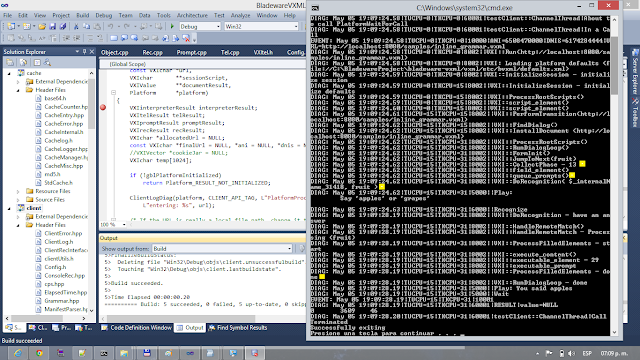The width and height of the screenshot is (640, 360).
Task: Click the clear bookmarks red X icon
Action: click(186, 38)
